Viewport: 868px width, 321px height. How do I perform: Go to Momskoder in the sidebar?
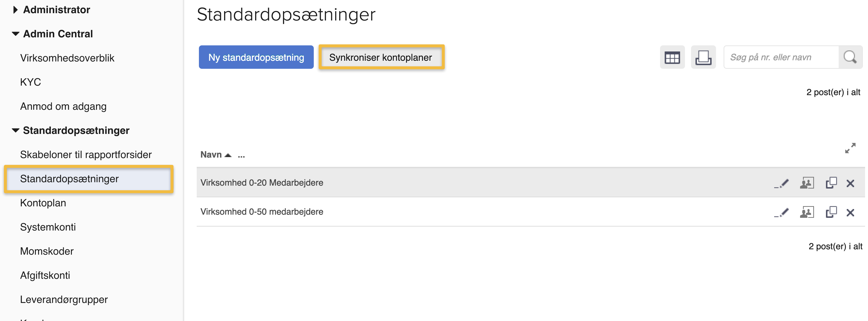coord(46,251)
